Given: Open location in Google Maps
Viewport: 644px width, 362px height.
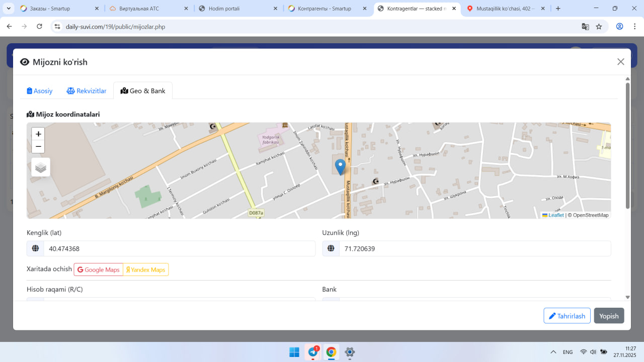Looking at the screenshot, I should tap(99, 270).
